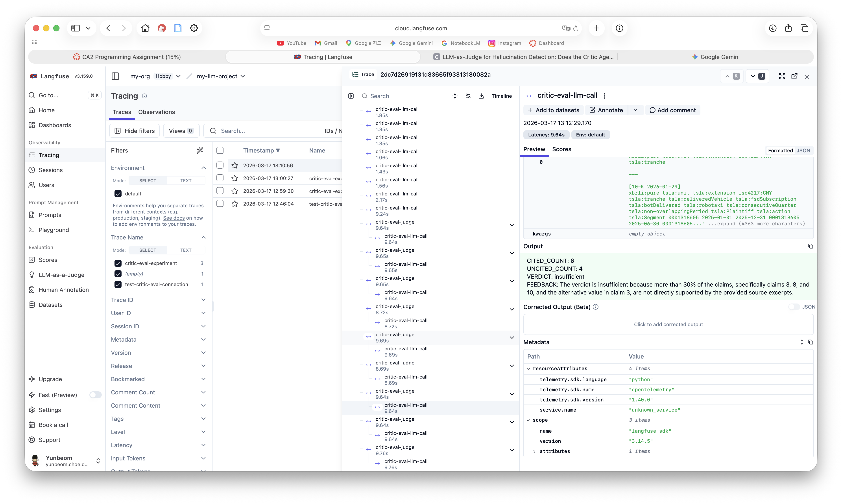
Task: Click the filter wand icon
Action: point(200,151)
